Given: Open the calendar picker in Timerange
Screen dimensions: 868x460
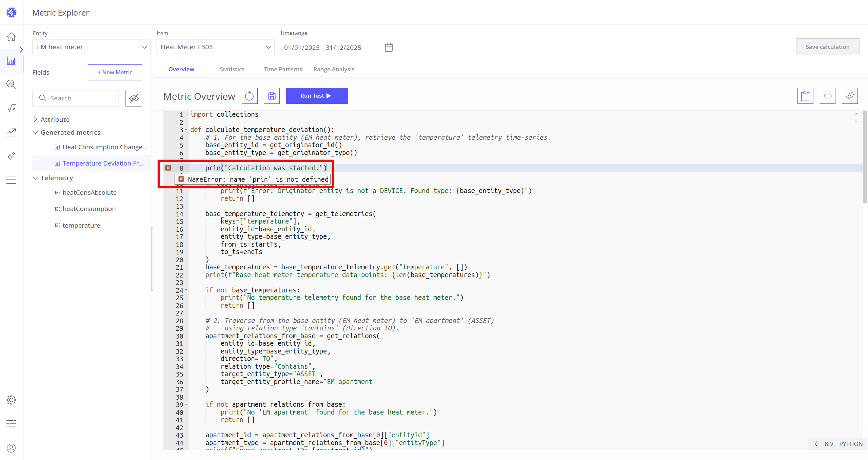Looking at the screenshot, I should coord(389,47).
